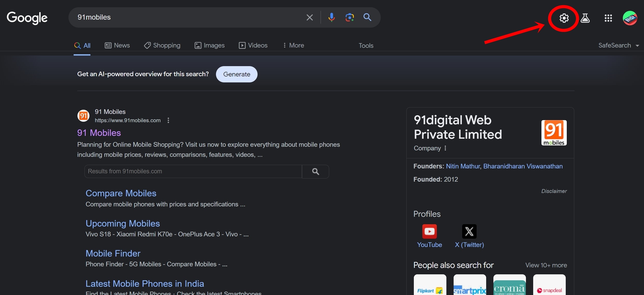Viewport: 644px width, 295px height.
Task: Expand the SafeSearch dropdown
Action: click(x=619, y=45)
